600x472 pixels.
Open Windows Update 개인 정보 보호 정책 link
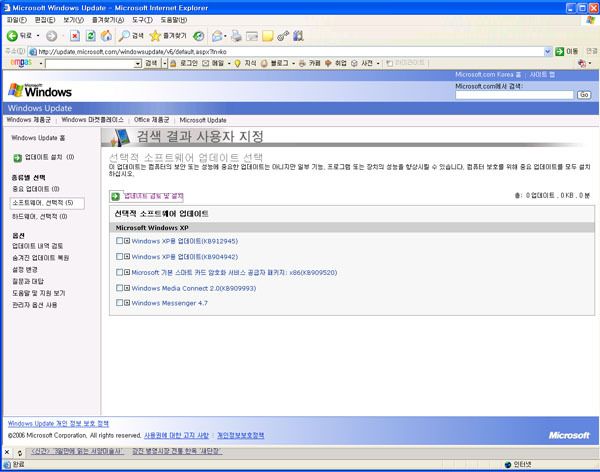coord(58,424)
